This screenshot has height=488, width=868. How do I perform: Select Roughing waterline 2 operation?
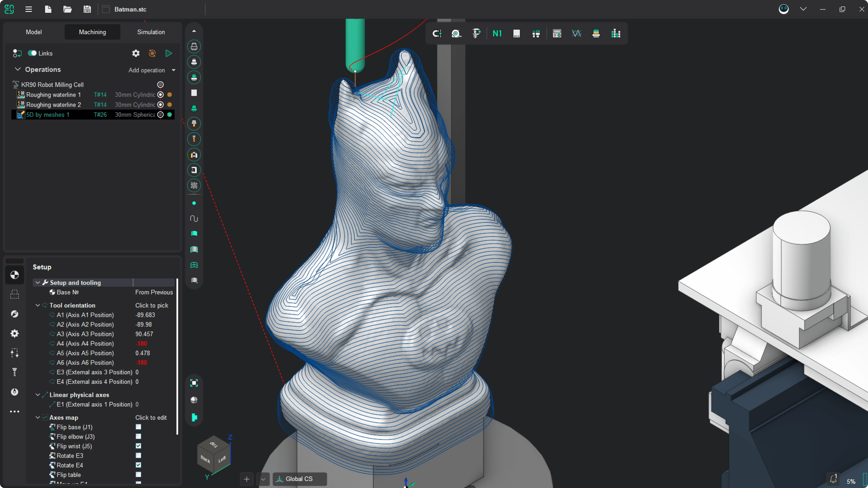54,105
